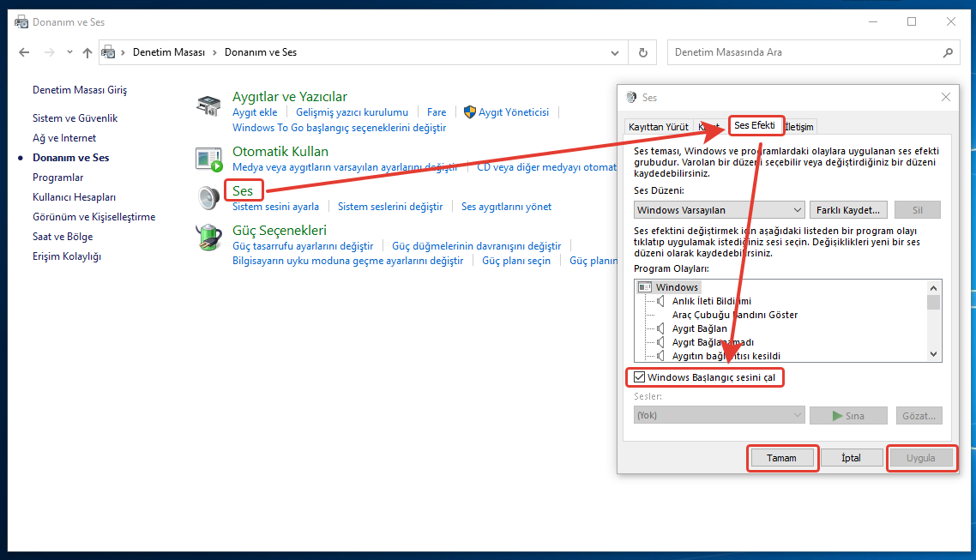Image resolution: width=976 pixels, height=560 pixels.
Task: Select the Windows item in Program Olayları
Action: 677,287
